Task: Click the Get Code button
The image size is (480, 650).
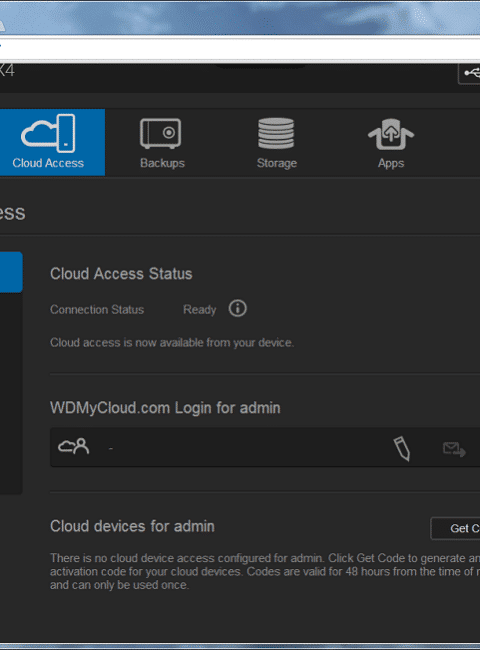Action: 456,528
